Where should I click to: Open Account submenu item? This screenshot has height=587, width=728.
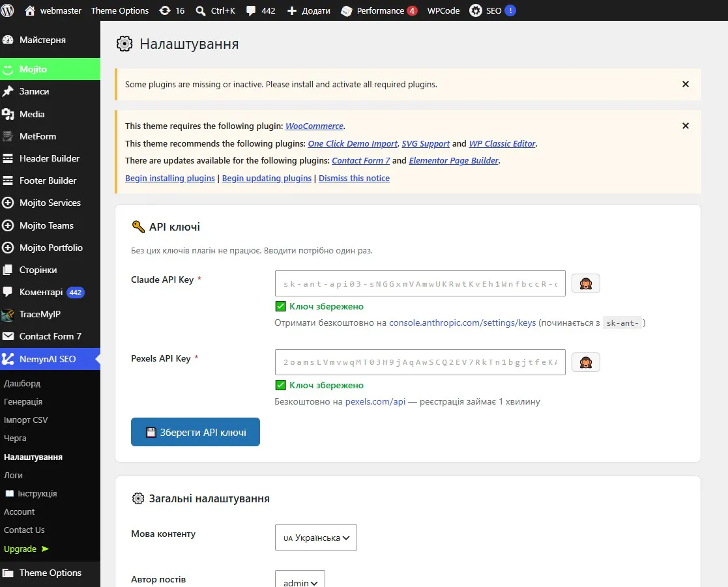(x=19, y=511)
